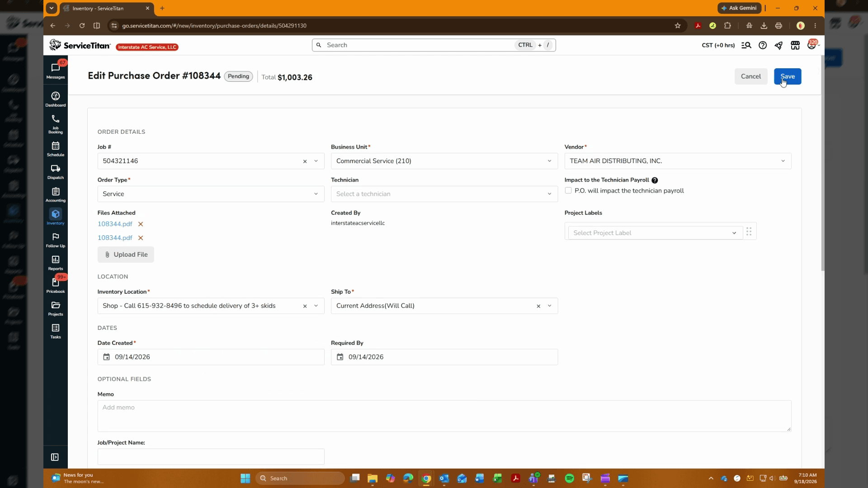Click the Date Created date field
This screenshot has height=488, width=868.
pyautogui.click(x=211, y=357)
